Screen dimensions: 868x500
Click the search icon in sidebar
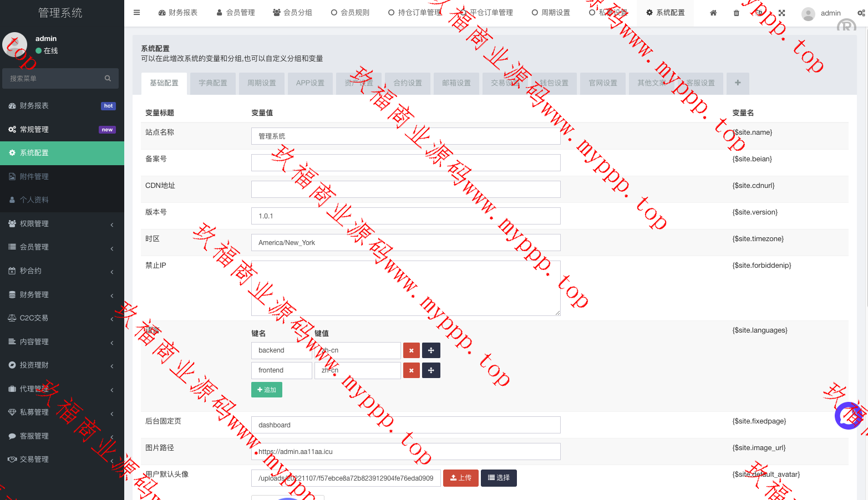pos(108,78)
